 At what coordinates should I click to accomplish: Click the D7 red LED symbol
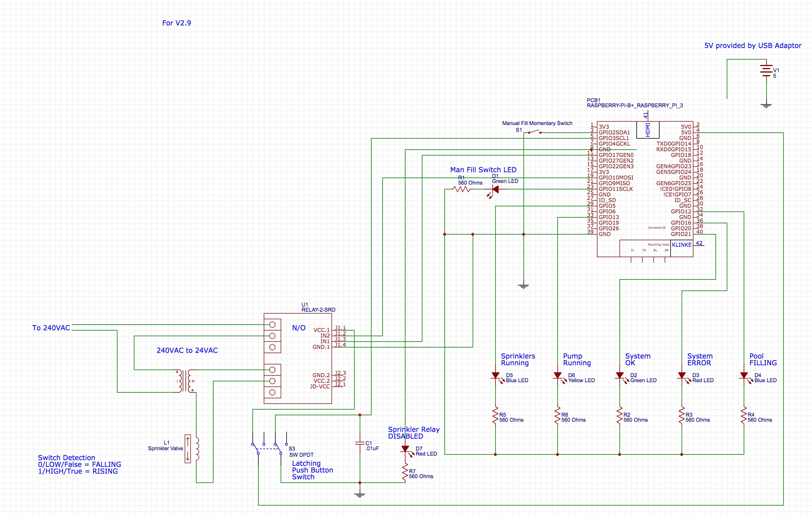[x=405, y=449]
